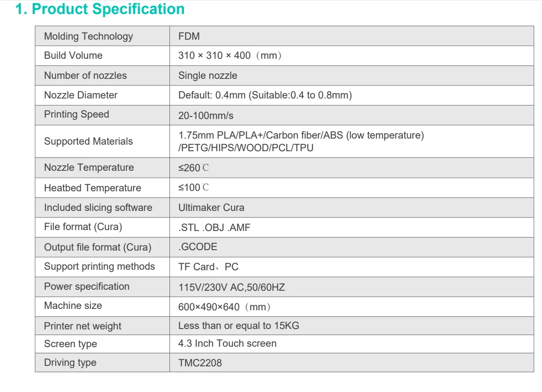Click the ≤260 nozzle temperature value

coord(194,168)
